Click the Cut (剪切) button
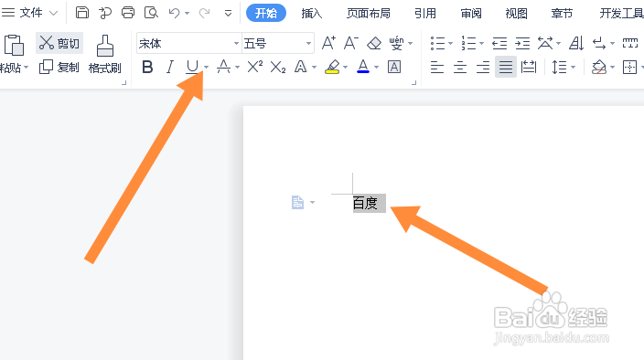The width and height of the screenshot is (644, 360). (59, 43)
